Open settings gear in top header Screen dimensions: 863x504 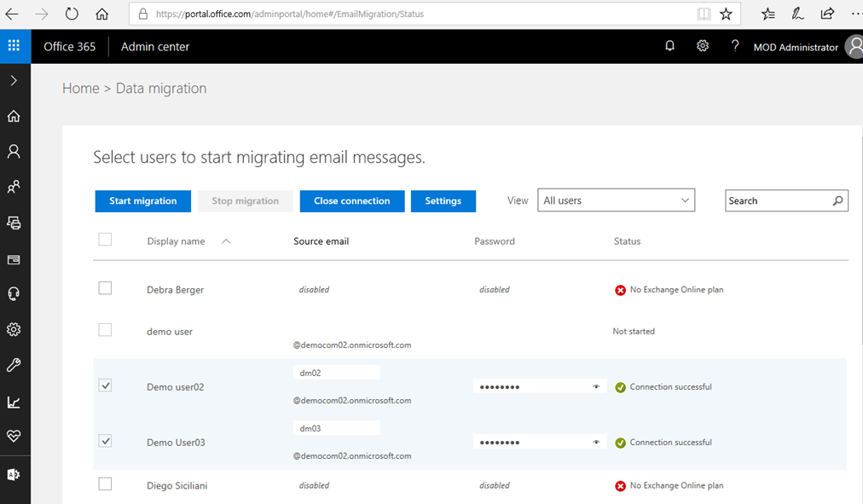coord(703,46)
